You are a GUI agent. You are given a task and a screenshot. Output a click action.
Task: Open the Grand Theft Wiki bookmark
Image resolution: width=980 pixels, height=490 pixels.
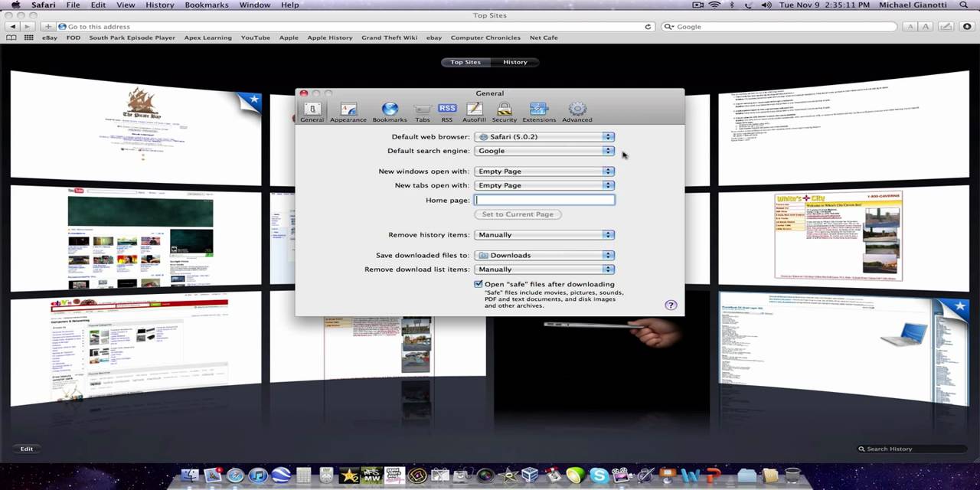[x=389, y=38]
